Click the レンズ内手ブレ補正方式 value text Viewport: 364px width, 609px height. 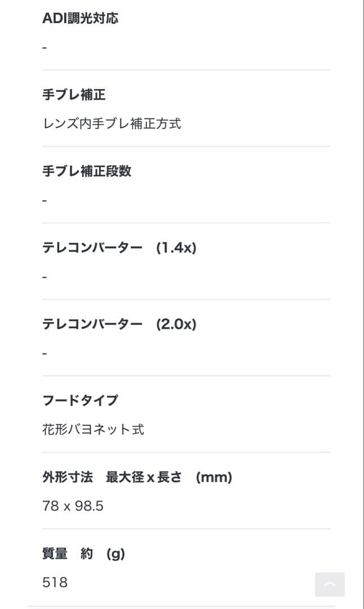click(x=112, y=123)
